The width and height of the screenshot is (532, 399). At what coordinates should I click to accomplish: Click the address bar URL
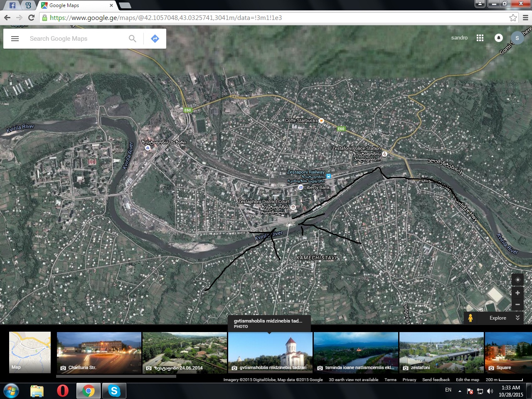tap(166, 17)
